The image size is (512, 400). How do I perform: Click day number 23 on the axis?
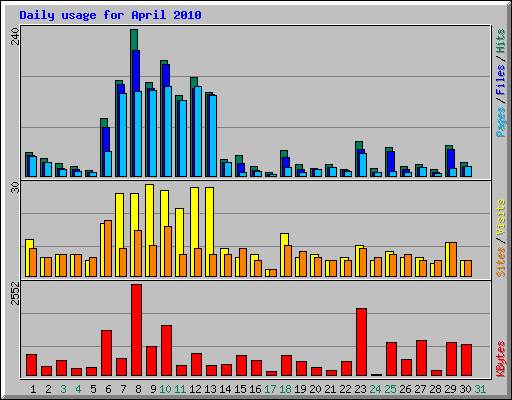360,389
